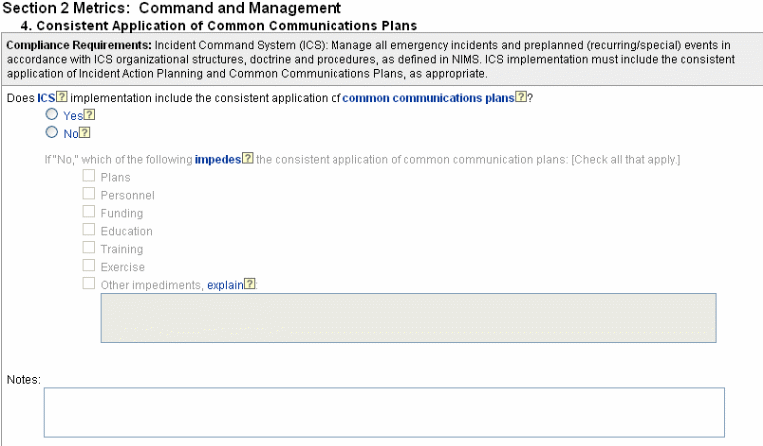
Task: Check the Exercise checkbox
Action: point(89,266)
